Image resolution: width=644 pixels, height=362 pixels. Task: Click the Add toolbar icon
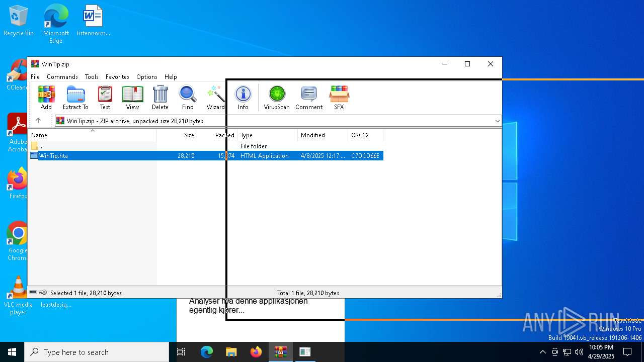(x=46, y=98)
